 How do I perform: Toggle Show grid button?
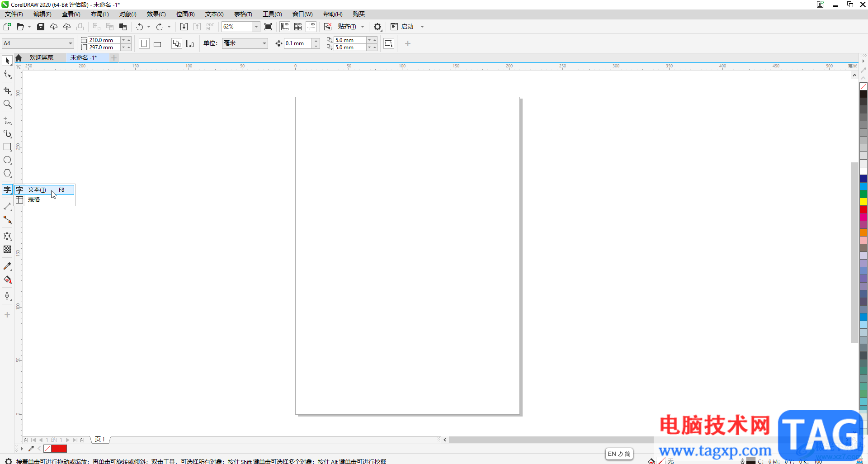click(x=298, y=27)
